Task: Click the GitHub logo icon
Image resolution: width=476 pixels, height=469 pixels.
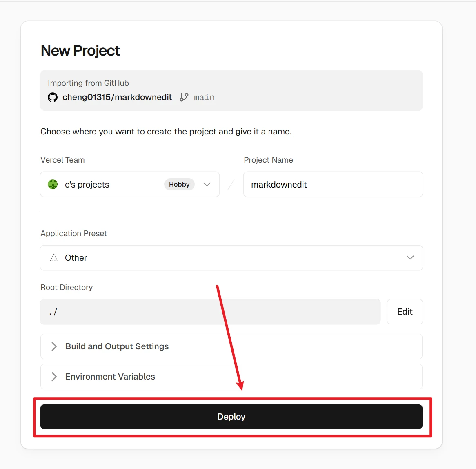Action: point(53,97)
